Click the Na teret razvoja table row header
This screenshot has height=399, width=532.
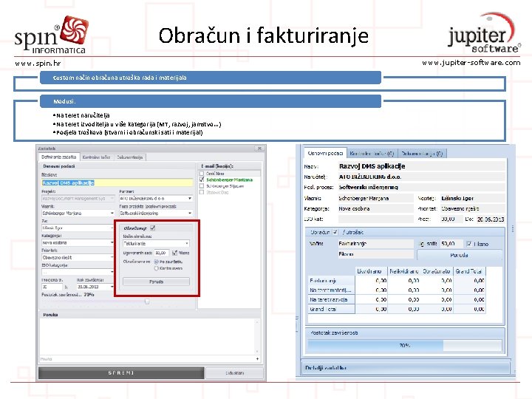pyautogui.click(x=331, y=299)
